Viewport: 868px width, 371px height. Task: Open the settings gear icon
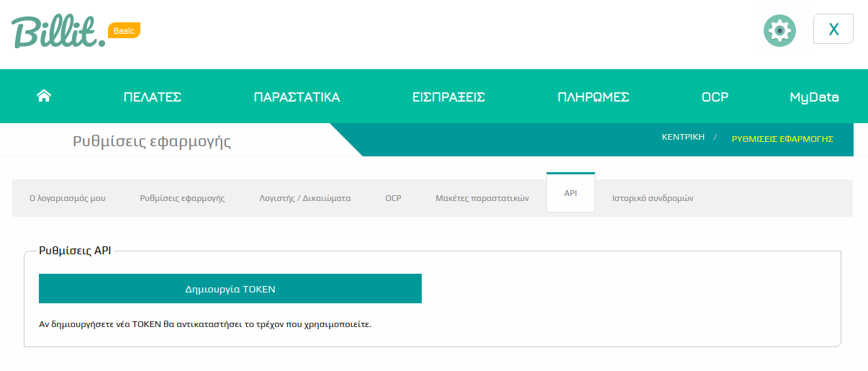(x=779, y=30)
